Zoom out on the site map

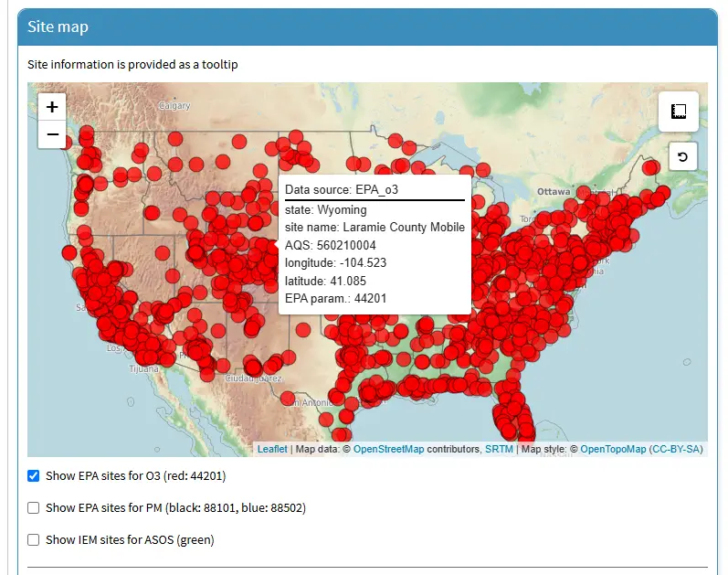[52, 134]
